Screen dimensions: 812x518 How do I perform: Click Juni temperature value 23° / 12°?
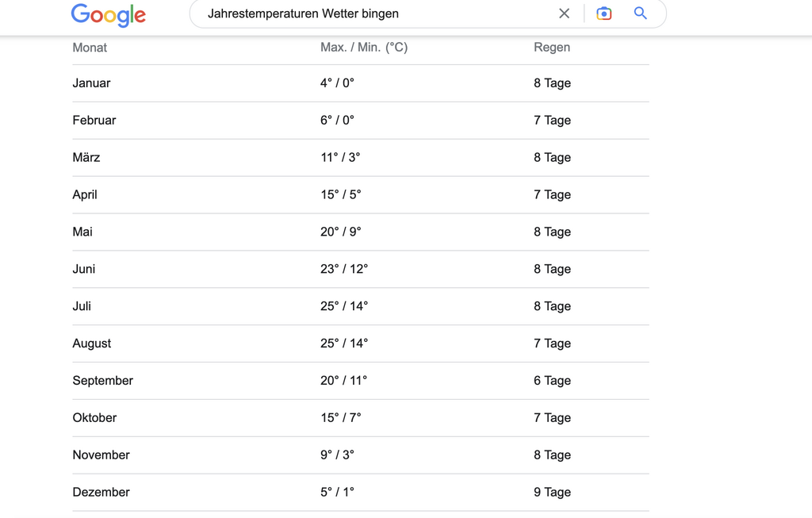tap(344, 270)
